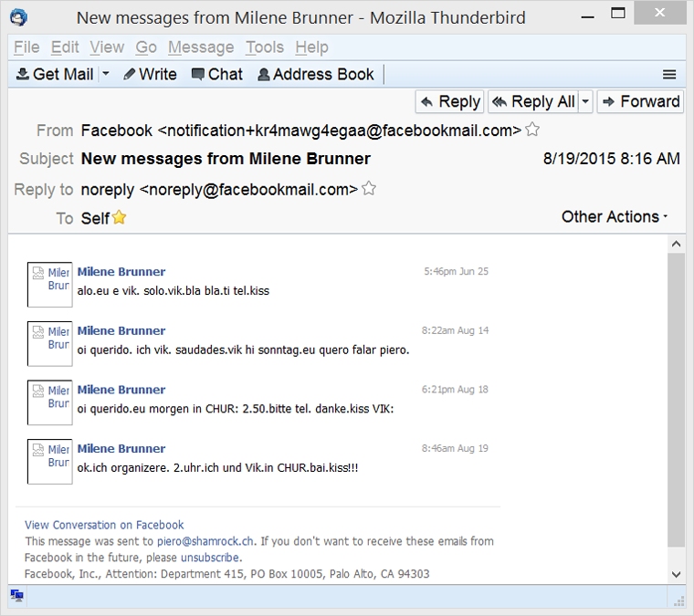
Task: Click View Conversation on Facebook link
Action: click(x=104, y=525)
